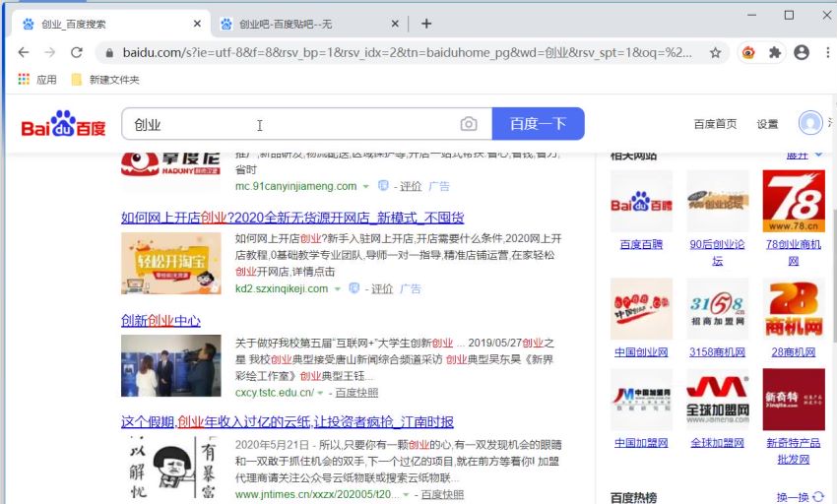The height and width of the screenshot is (504, 837).
Task: Expand dropdown next to kd2.szxinqikeji.com
Action: pyautogui.click(x=338, y=288)
